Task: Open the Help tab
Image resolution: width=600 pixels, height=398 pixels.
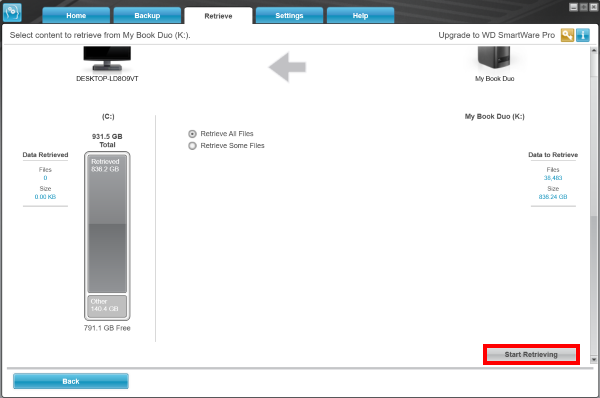Action: [x=360, y=16]
